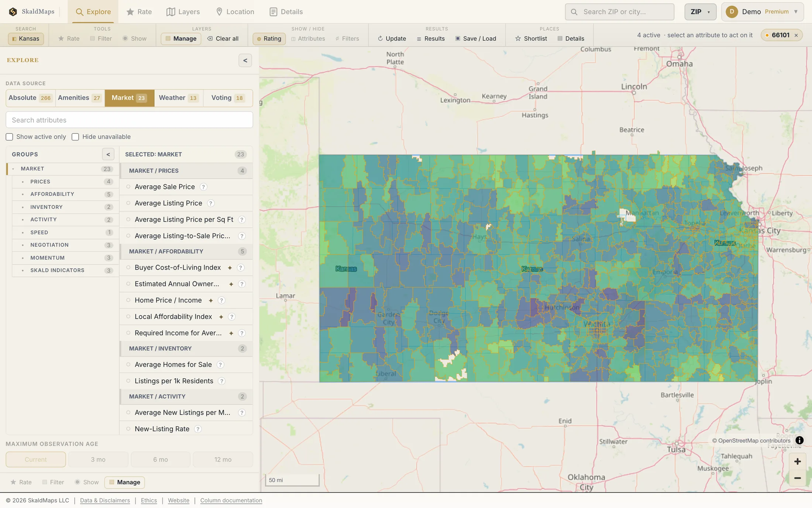Open the Shortlist places
The image size is (812, 508).
[531, 38]
